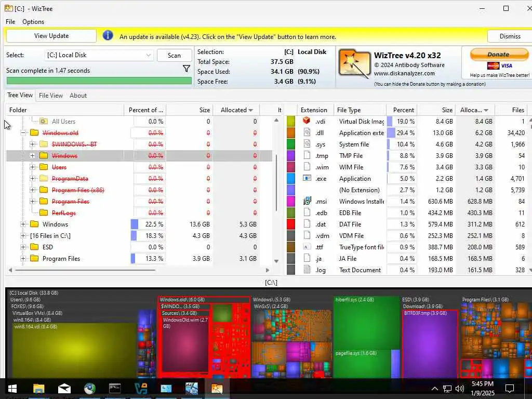Open the command prompt taskbar icon

point(115,388)
